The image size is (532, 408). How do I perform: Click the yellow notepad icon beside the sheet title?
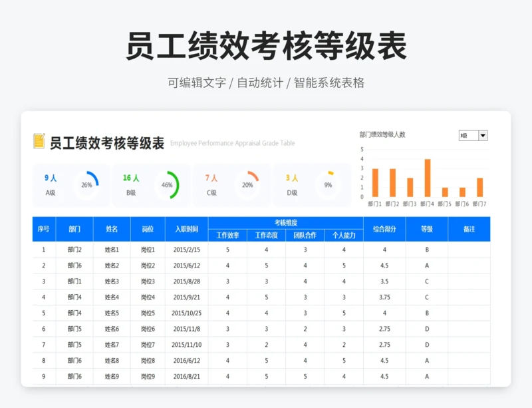[x=39, y=141]
